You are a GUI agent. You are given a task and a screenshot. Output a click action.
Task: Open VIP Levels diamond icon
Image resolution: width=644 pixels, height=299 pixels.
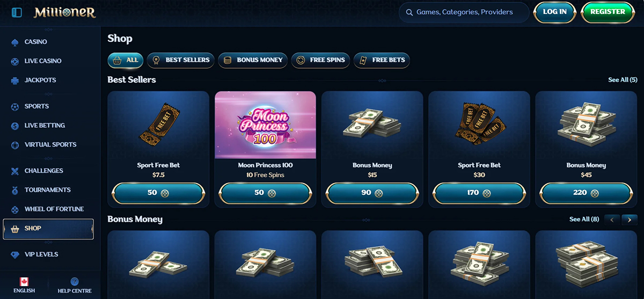pyautogui.click(x=14, y=254)
